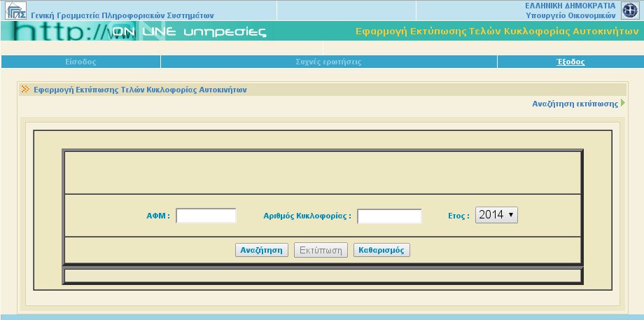Click the 'http:// on line υπηρεσίες' banner
The image size is (644, 320).
point(140,32)
